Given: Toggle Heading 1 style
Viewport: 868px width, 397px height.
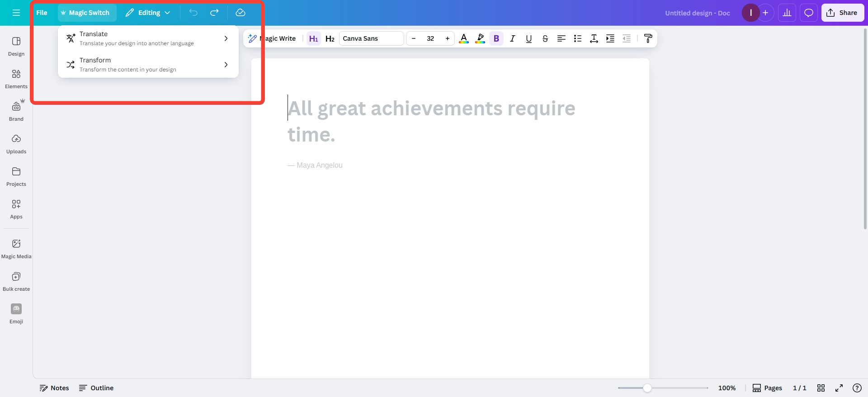Looking at the screenshot, I should point(314,38).
